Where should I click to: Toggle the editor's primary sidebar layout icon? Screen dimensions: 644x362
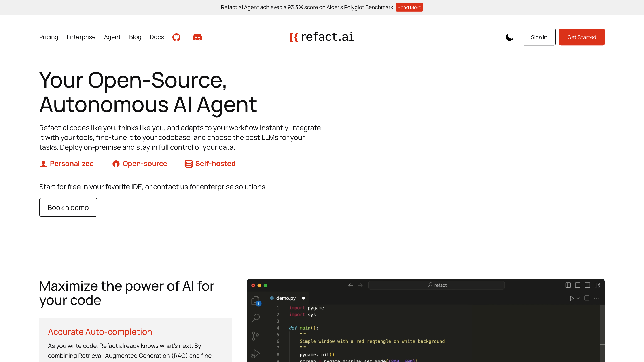pyautogui.click(x=568, y=285)
